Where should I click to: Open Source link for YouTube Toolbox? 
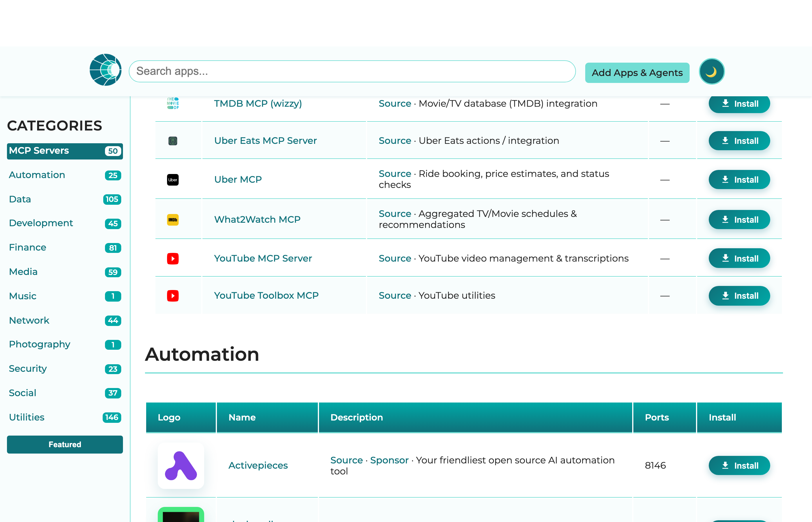(395, 296)
